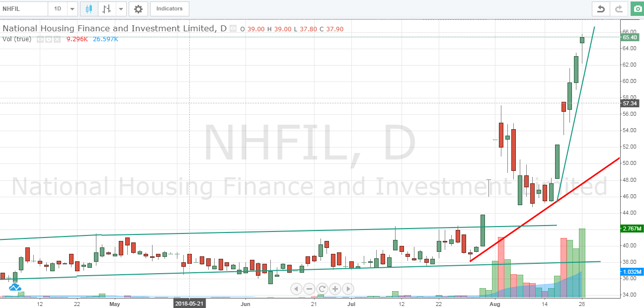Screen dimensions: 644x308
Task: Click the 1D interval selector
Action: tap(58, 8)
